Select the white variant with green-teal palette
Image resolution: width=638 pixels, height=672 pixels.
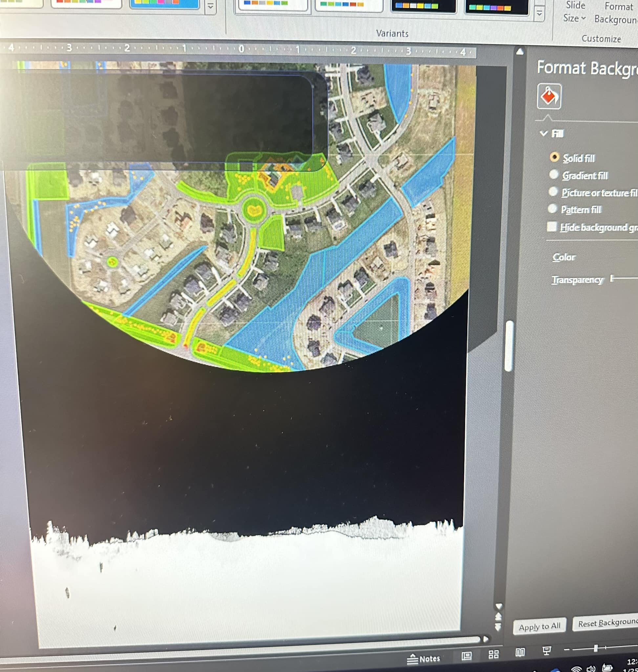click(x=349, y=6)
